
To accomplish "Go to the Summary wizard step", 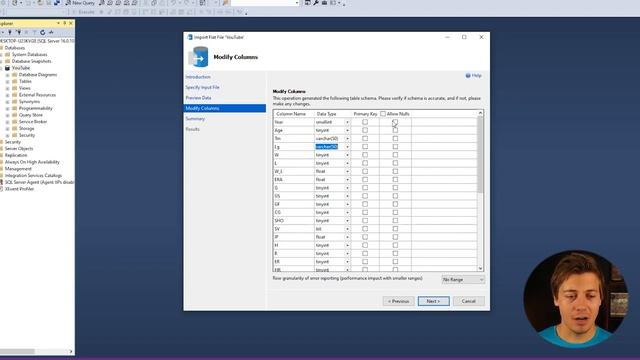I will click(195, 119).
